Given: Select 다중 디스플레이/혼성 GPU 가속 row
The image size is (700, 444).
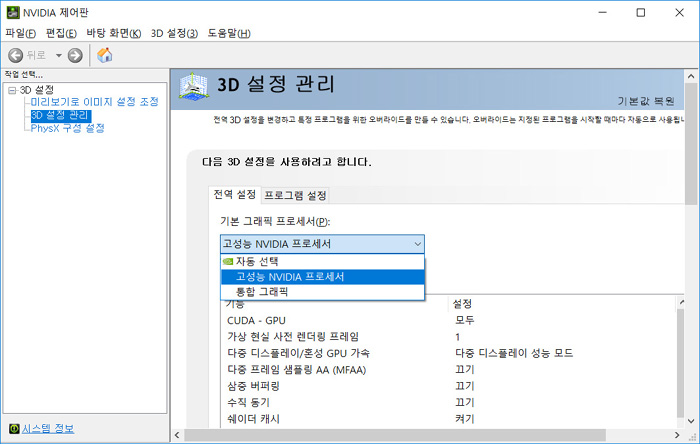Looking at the screenshot, I should point(450,353).
